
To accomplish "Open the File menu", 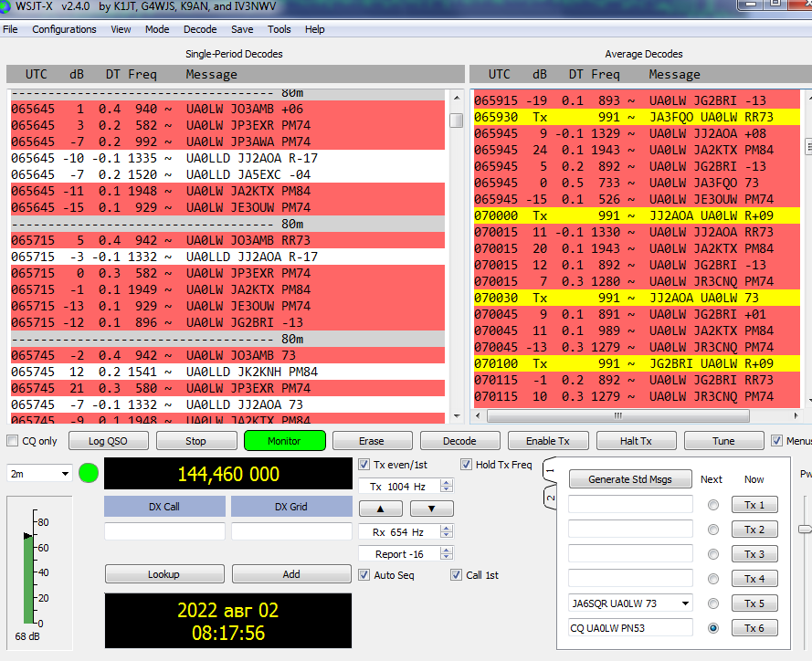I will tap(10, 29).
